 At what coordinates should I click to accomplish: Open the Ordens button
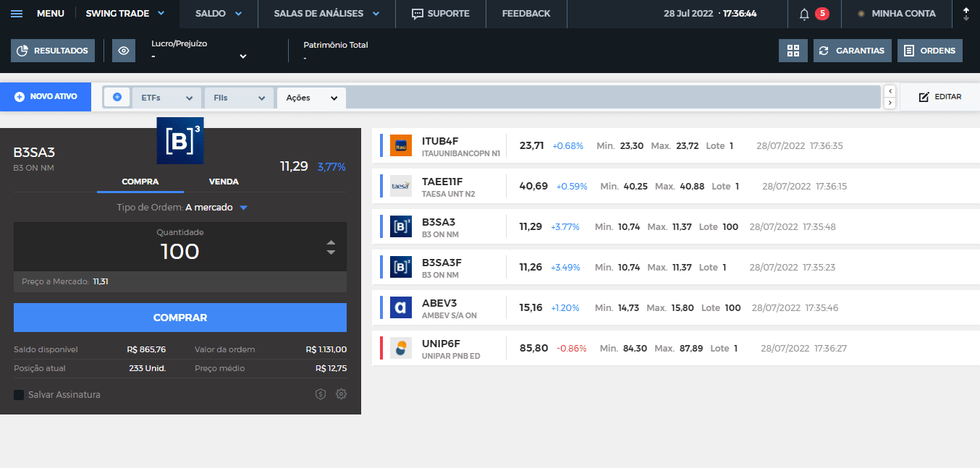pos(929,51)
